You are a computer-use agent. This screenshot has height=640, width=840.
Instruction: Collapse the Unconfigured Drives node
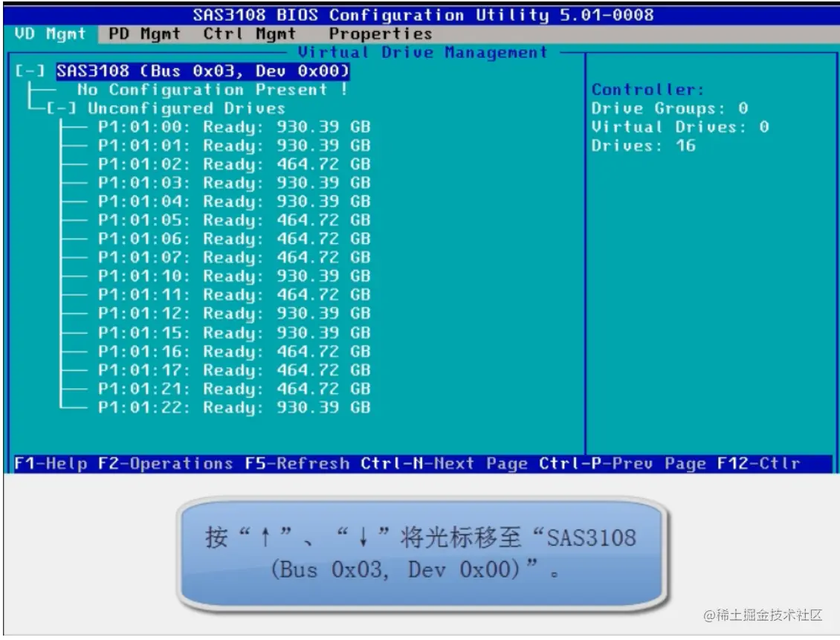pyautogui.click(x=61, y=109)
